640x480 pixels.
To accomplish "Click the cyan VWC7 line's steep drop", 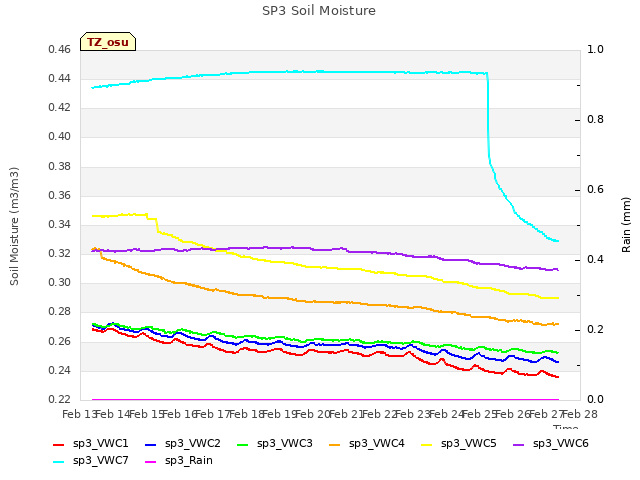I will (x=488, y=118).
